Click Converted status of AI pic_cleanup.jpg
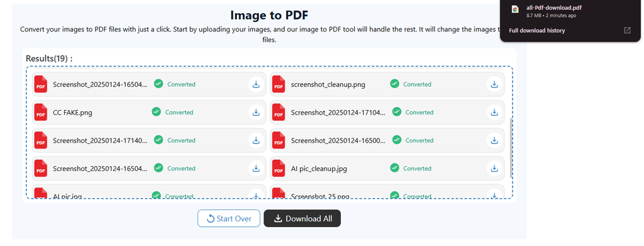644x246 pixels. click(418, 169)
